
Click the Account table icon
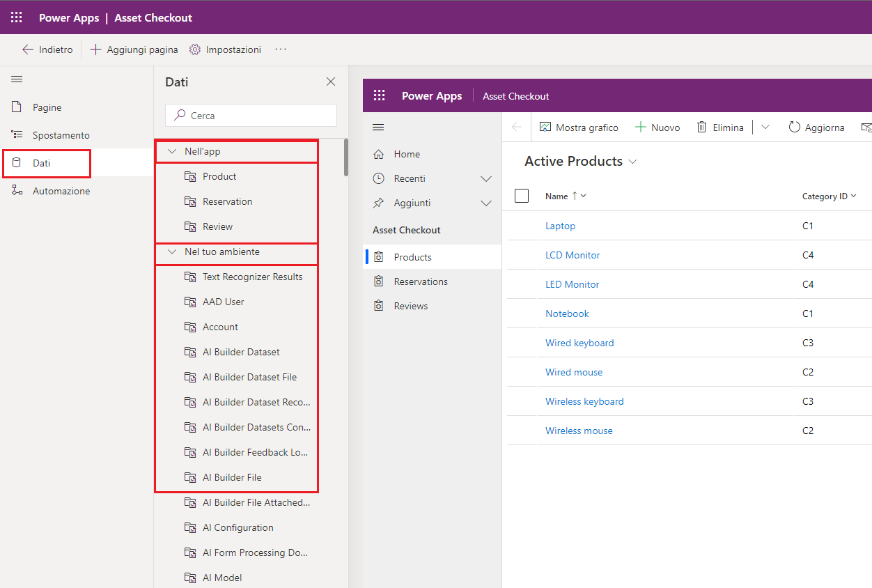pos(190,327)
